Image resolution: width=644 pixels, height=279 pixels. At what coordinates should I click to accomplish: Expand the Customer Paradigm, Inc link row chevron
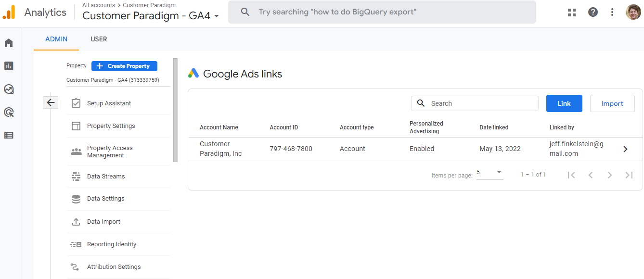625,149
